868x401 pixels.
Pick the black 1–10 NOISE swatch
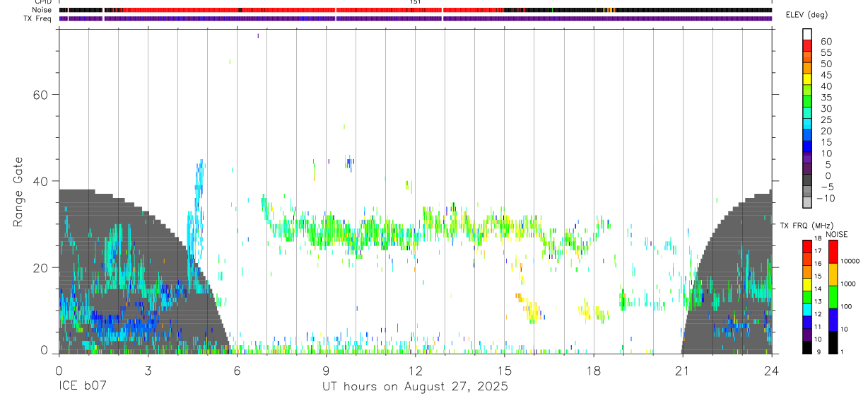833,342
